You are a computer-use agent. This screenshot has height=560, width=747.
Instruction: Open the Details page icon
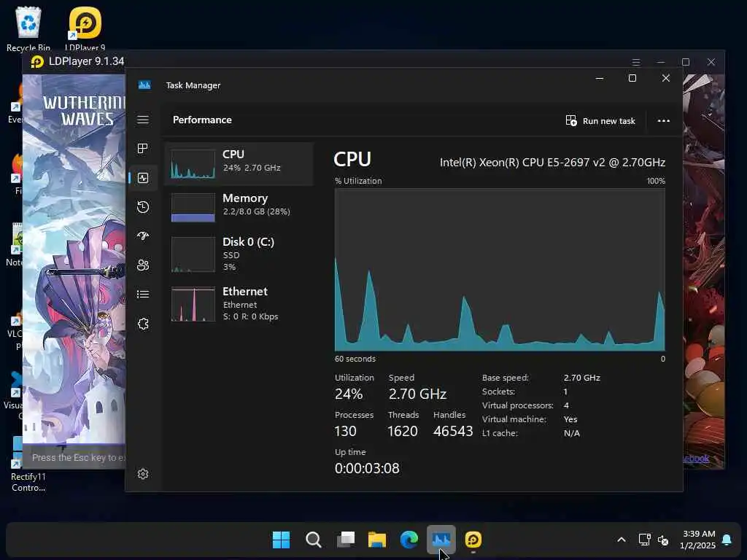click(143, 295)
